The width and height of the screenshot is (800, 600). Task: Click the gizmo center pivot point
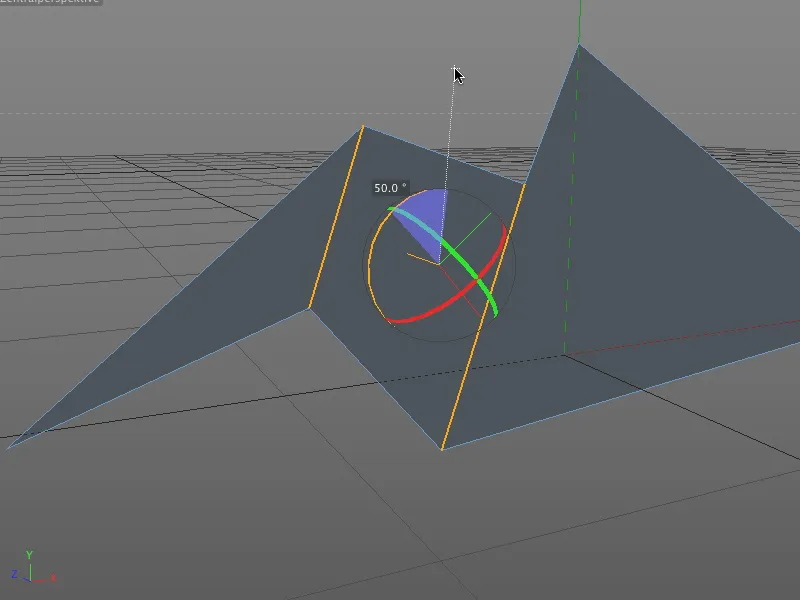click(x=440, y=263)
